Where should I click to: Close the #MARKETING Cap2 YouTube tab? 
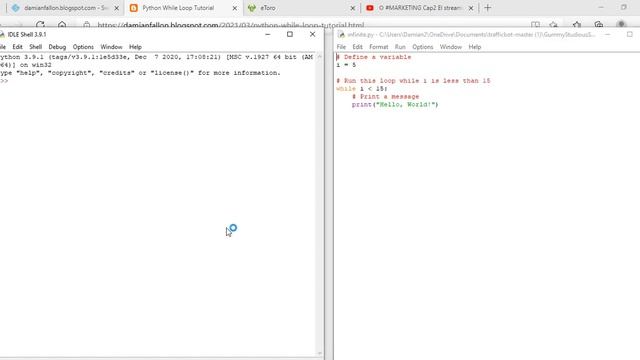pos(471,8)
